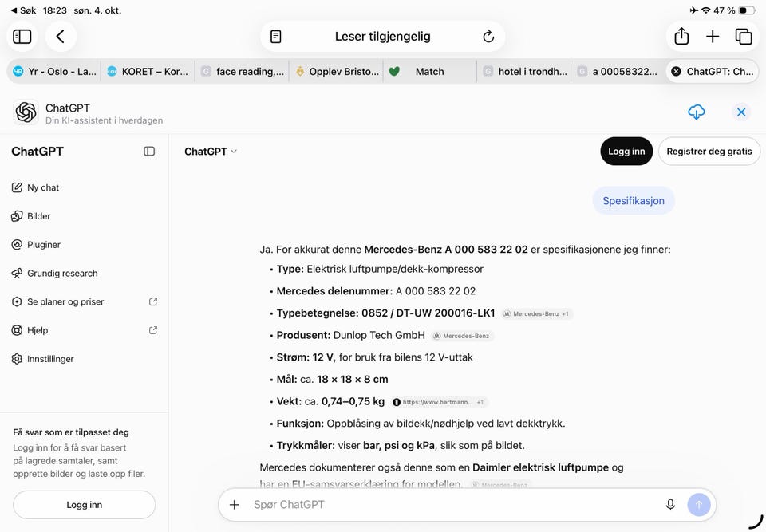Switch to the Yr - Oslo tab
This screenshot has height=532, width=766.
point(54,71)
